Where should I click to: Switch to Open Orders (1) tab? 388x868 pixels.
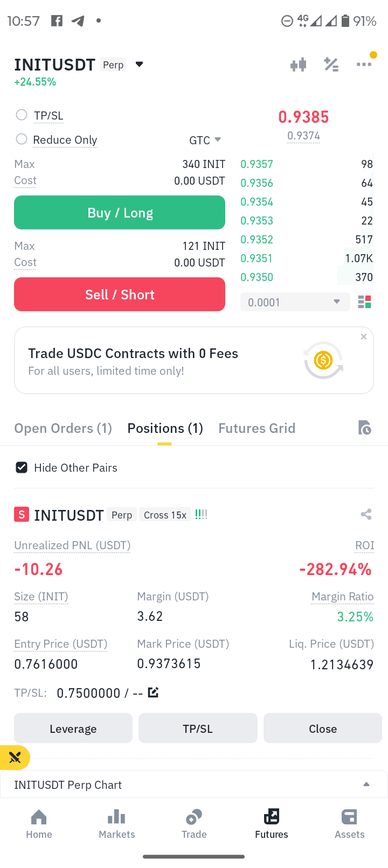[x=63, y=428]
